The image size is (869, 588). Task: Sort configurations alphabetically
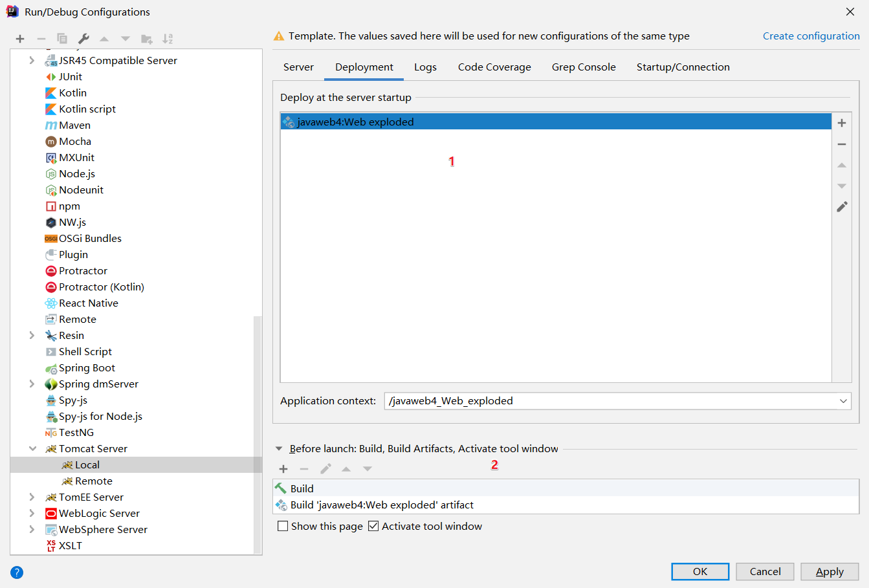[x=168, y=39]
